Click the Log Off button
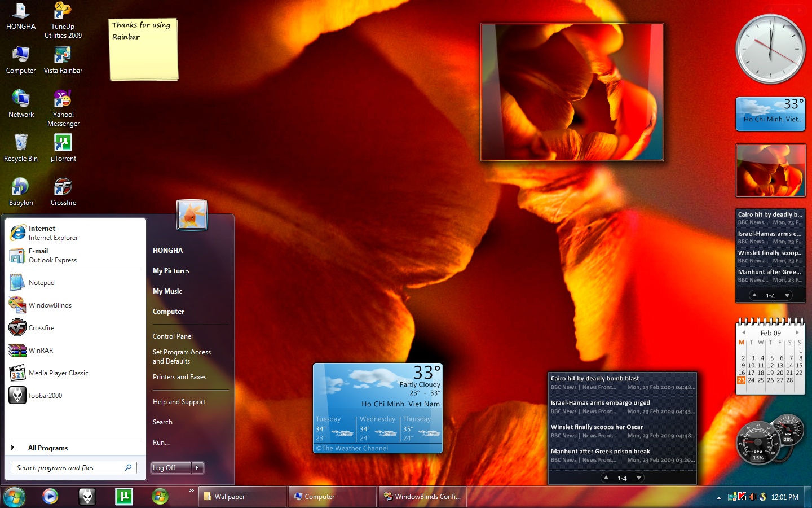This screenshot has width=812, height=508. [x=171, y=467]
